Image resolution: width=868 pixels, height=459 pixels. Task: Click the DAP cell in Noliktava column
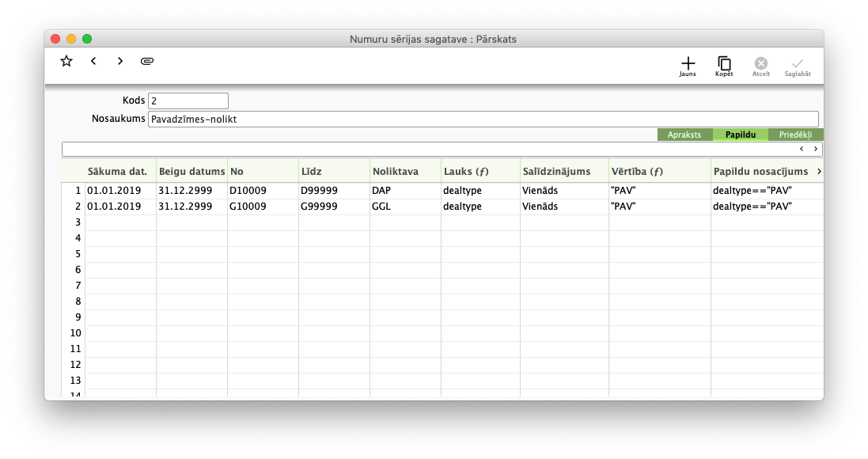405,191
